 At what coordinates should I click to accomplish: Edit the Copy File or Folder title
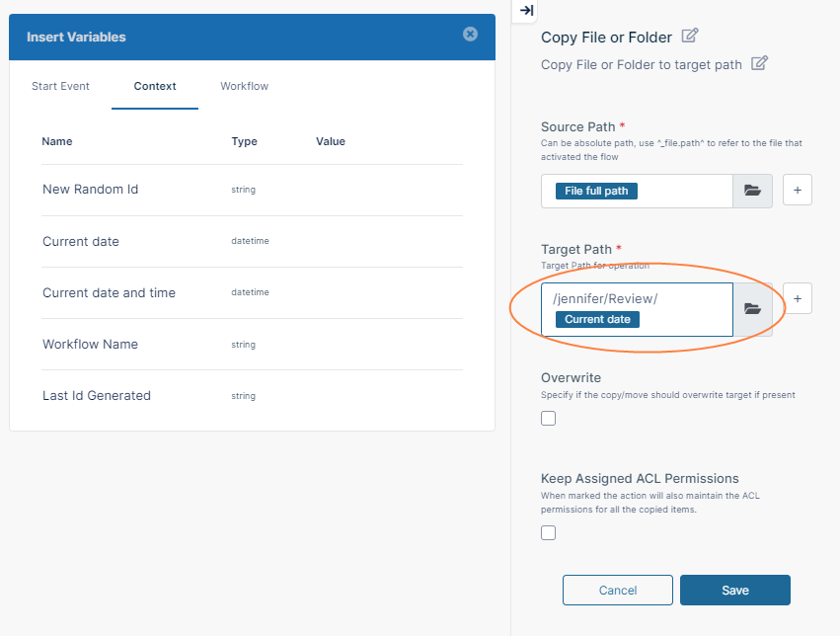(x=690, y=37)
